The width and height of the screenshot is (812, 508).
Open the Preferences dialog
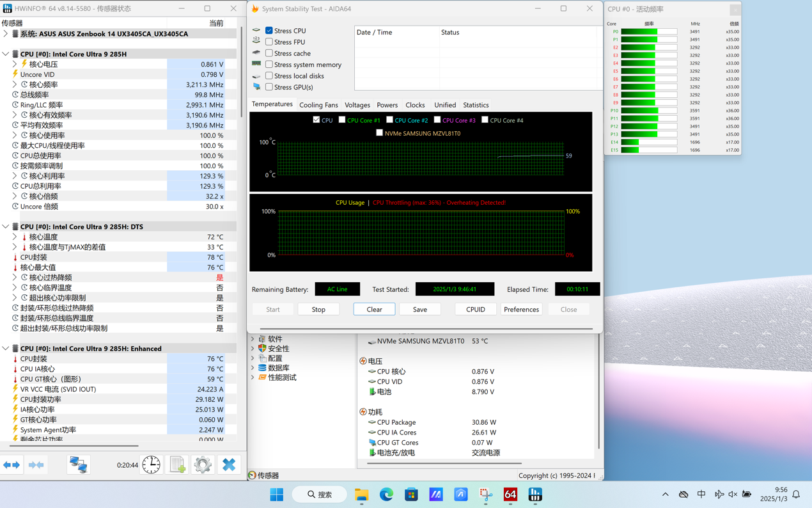click(521, 310)
